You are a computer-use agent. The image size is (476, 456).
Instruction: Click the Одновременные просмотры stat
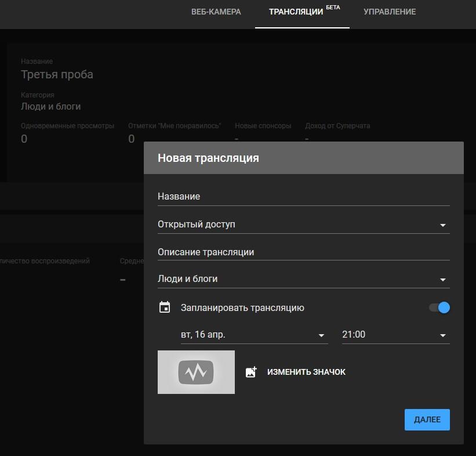(x=67, y=126)
